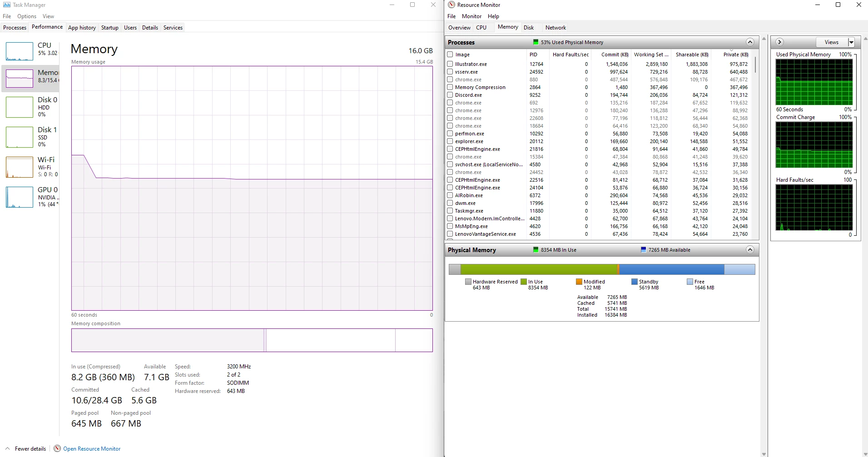
Task: Click the Task Manager memory usage graph
Action: [252, 188]
